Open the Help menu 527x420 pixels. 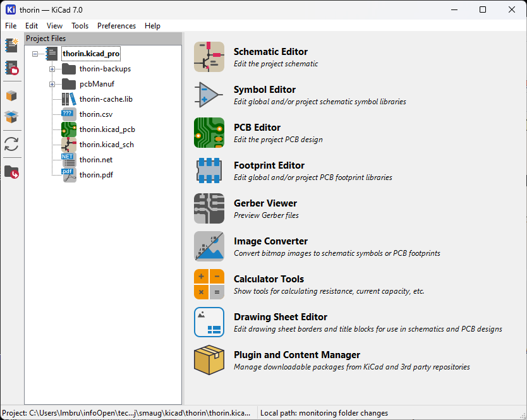coord(152,26)
